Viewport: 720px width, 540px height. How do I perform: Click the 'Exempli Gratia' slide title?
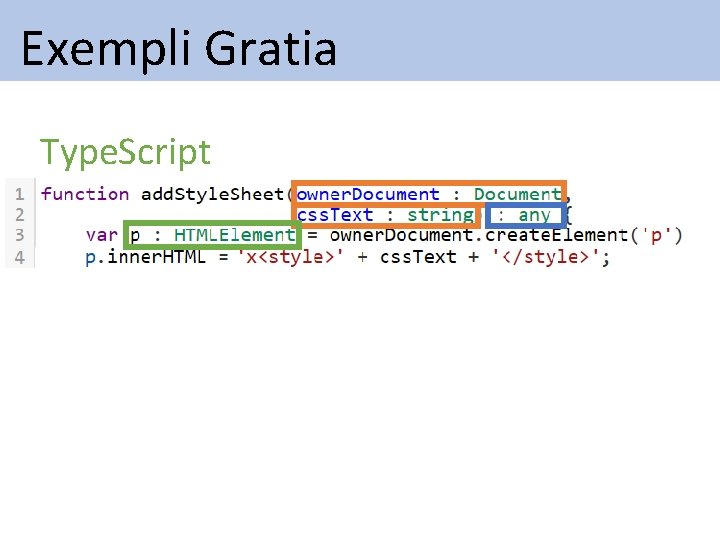(x=179, y=49)
